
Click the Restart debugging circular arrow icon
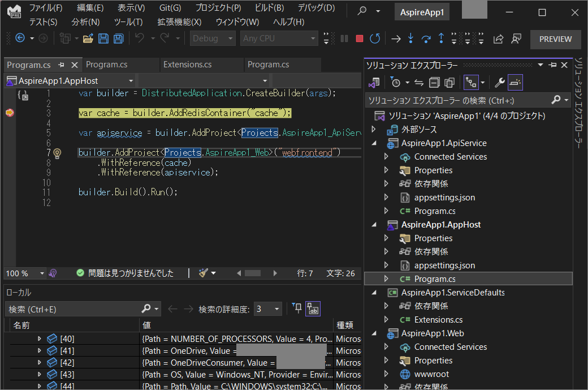[375, 38]
